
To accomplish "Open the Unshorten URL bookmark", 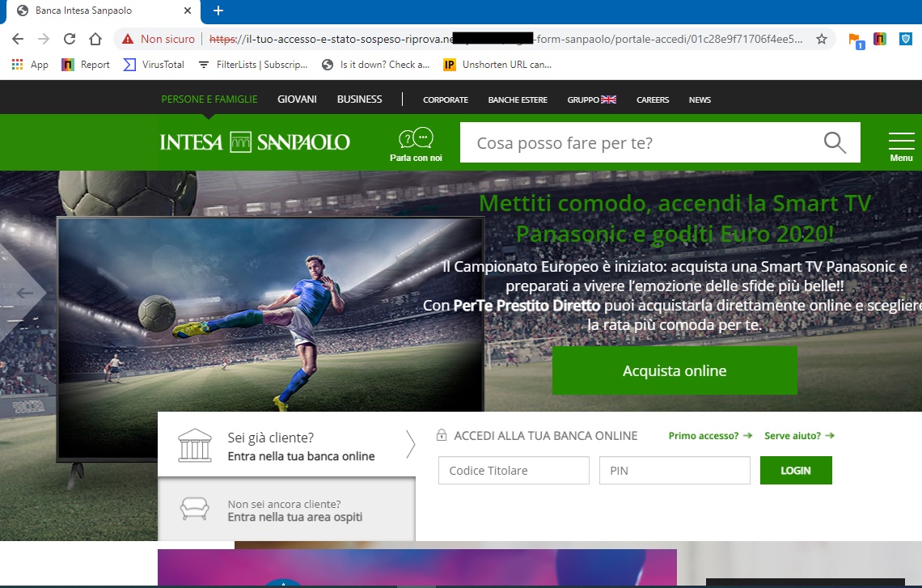I will point(497,65).
